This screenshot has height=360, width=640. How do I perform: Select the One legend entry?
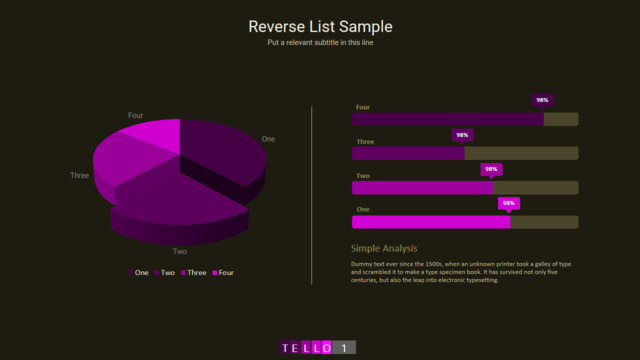tap(138, 273)
